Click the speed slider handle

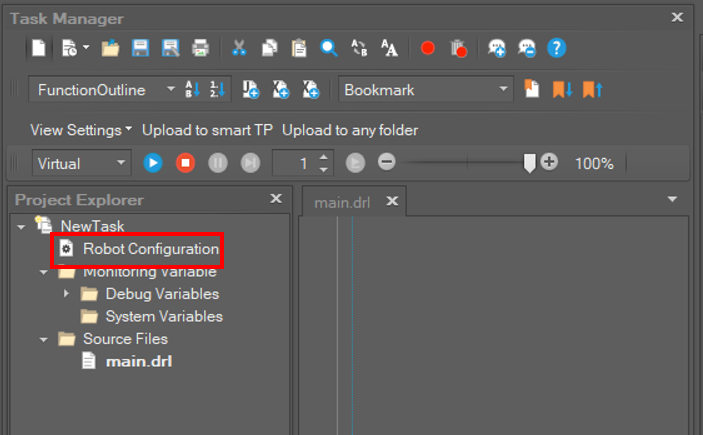tap(530, 163)
